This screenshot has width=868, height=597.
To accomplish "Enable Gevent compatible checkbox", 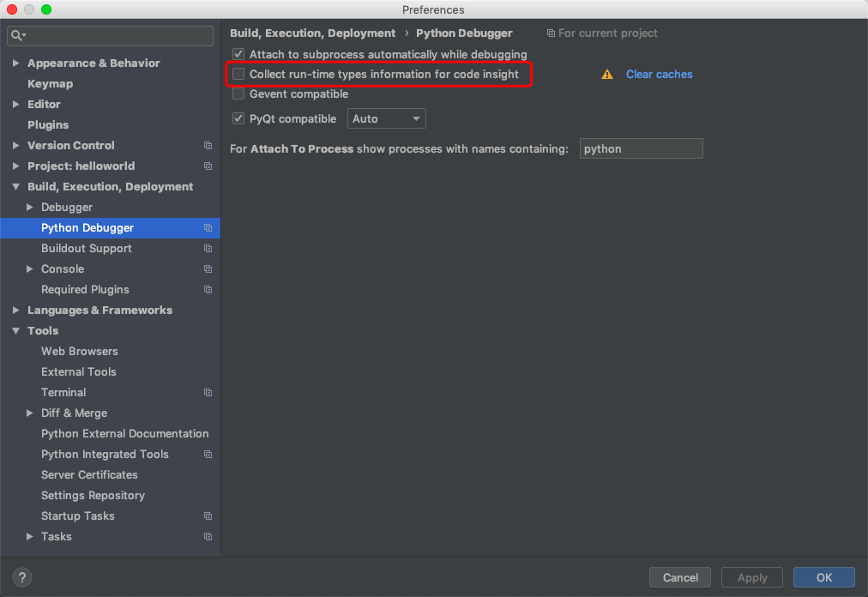I will point(238,93).
